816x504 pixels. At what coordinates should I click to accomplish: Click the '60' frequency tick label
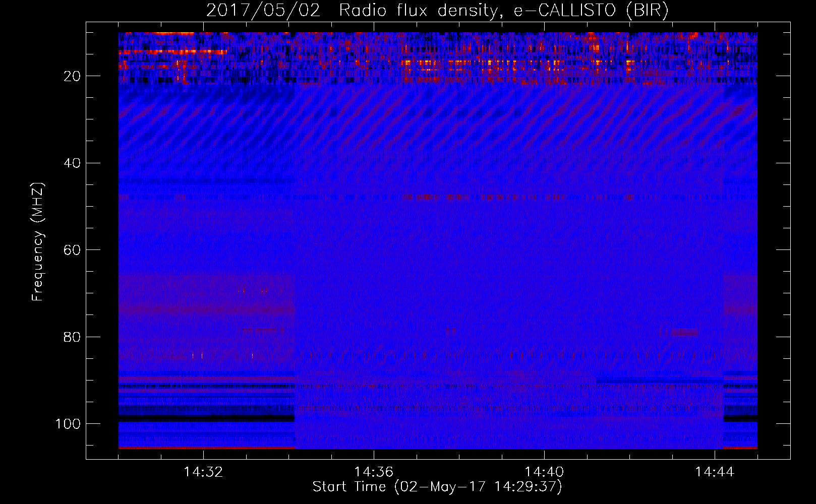click(x=73, y=250)
